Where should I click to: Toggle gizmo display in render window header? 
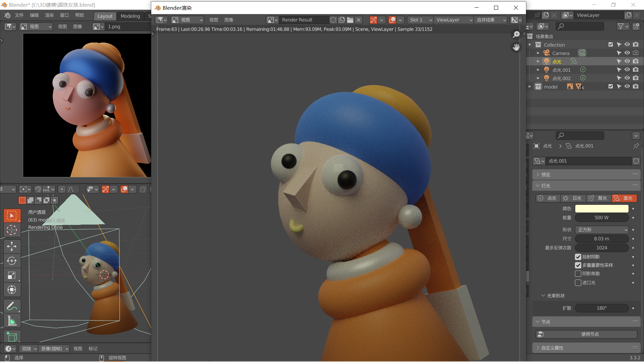pyautogui.click(x=373, y=20)
